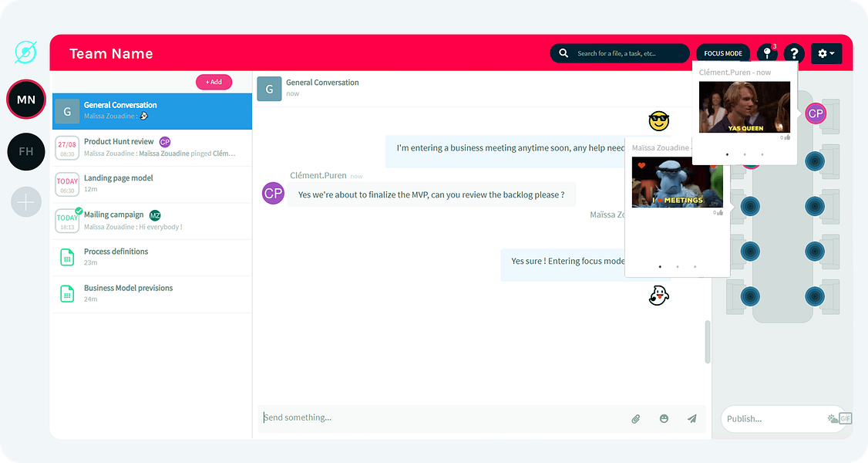Image resolution: width=868 pixels, height=463 pixels.
Task: Switch to the FH team
Action: pyautogui.click(x=26, y=152)
